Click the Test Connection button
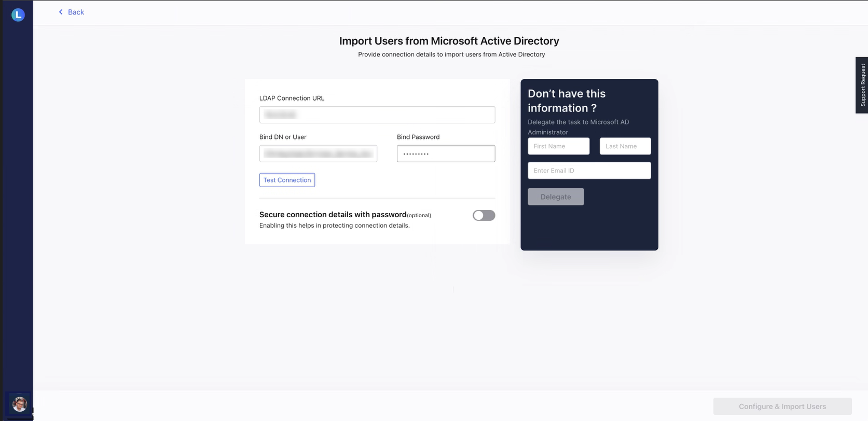The width and height of the screenshot is (868, 421). click(x=287, y=180)
